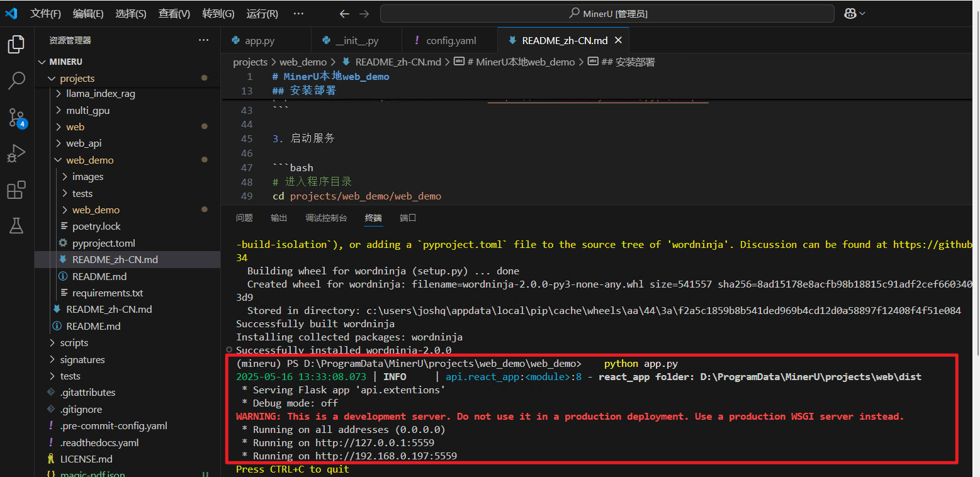
Task: Expand the llama_index_rag folder
Action: (x=127, y=94)
